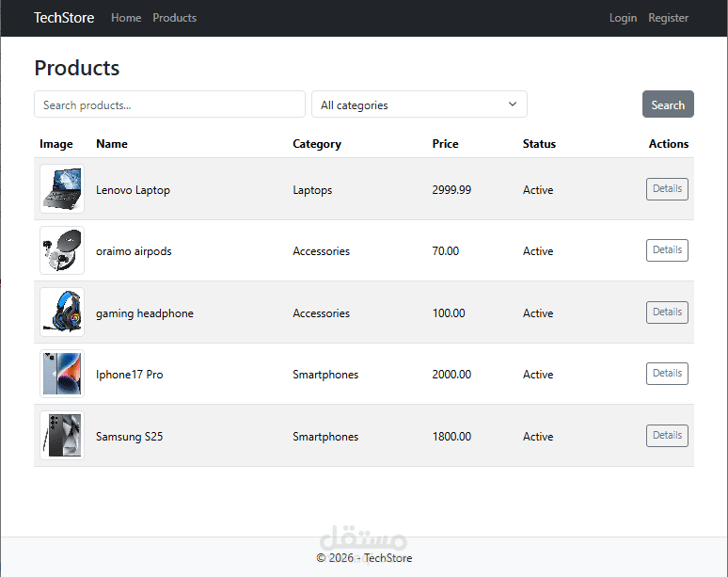The height and width of the screenshot is (577, 728).
Task: Click the Iphone17 Pro product thumbnail
Action: pyautogui.click(x=62, y=375)
